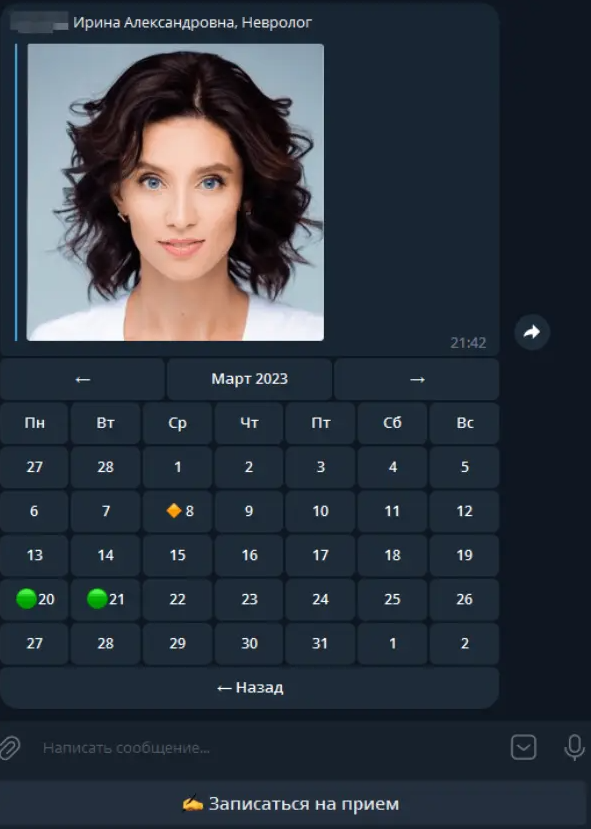
Task: Click the forward message arrow icon
Action: 532,332
